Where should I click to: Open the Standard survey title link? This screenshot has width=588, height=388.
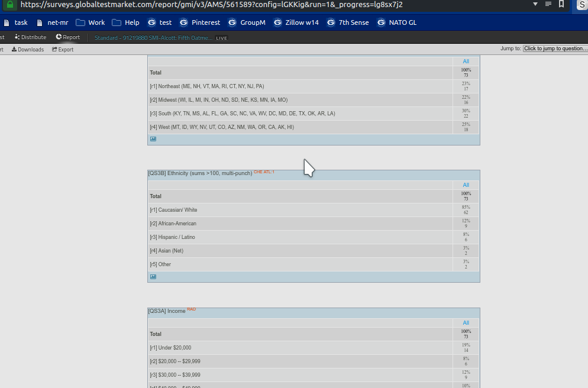coord(153,38)
